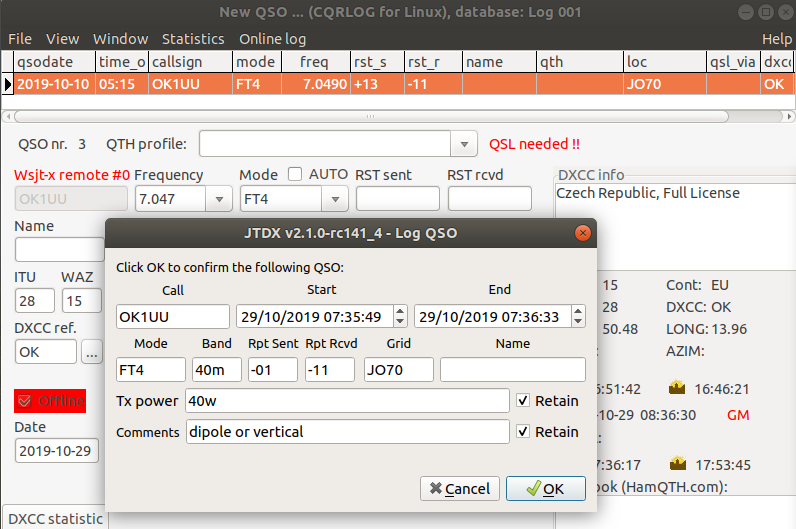Click the Call field containing OK1UU

point(173,317)
